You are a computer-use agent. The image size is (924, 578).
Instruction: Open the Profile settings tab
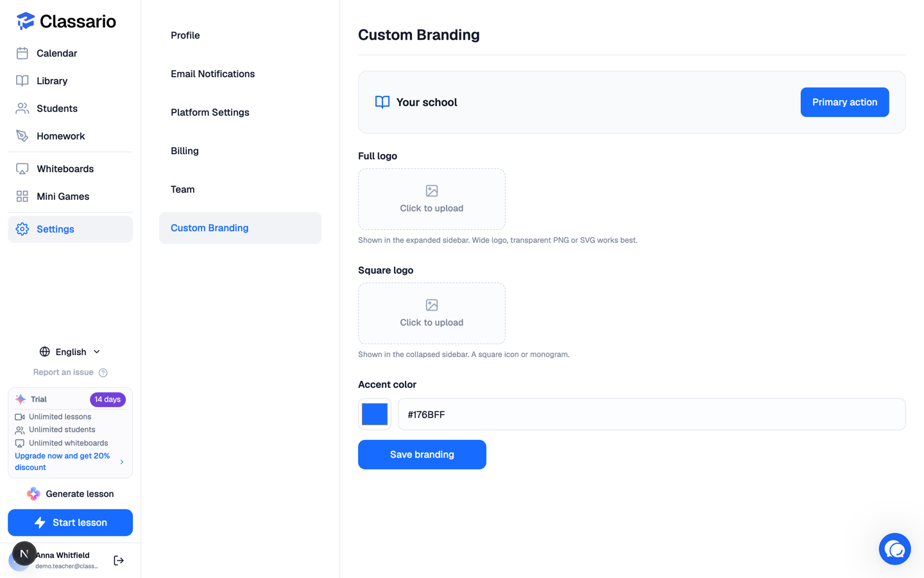point(240,35)
